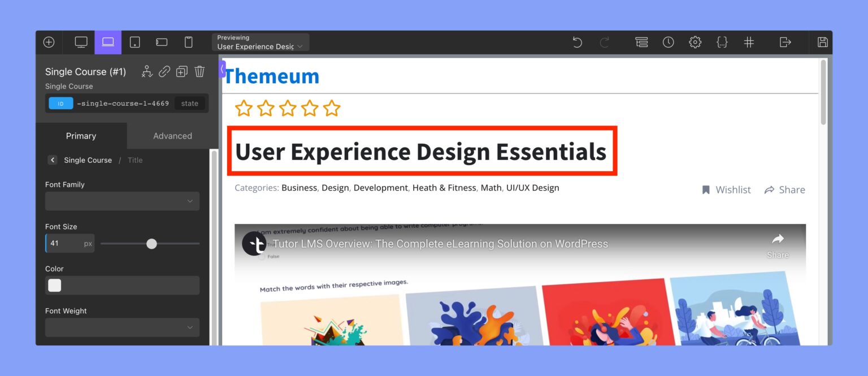Open the settings gear in the toolbar

tap(695, 42)
